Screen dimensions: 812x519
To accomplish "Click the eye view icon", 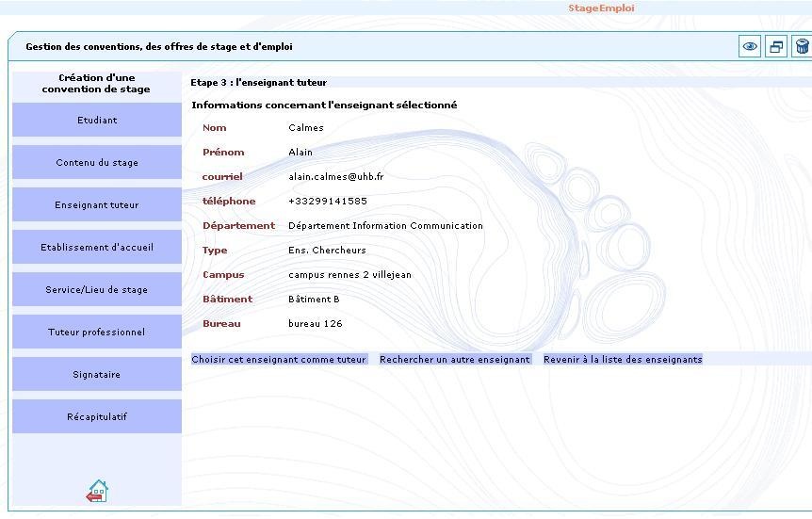I will click(x=750, y=47).
